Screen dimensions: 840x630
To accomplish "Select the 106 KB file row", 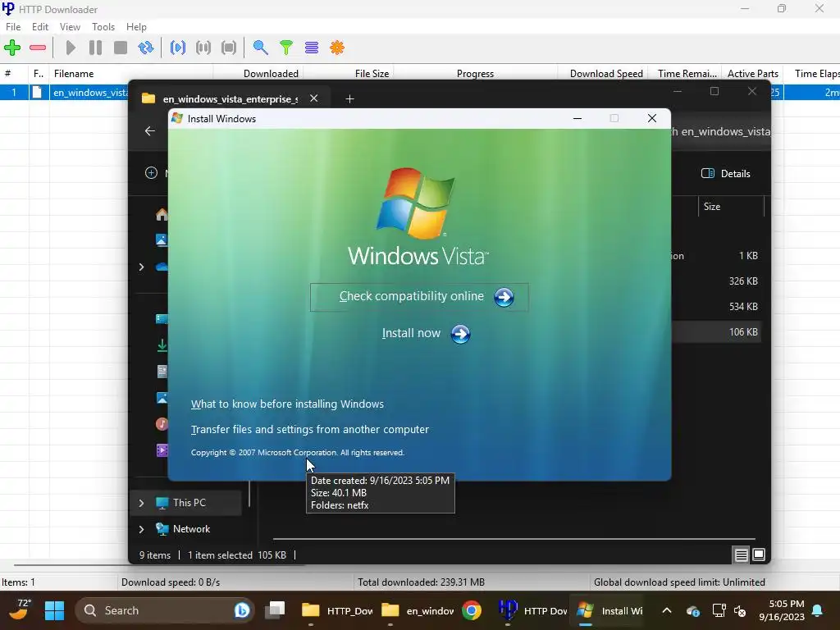I will click(x=715, y=332).
